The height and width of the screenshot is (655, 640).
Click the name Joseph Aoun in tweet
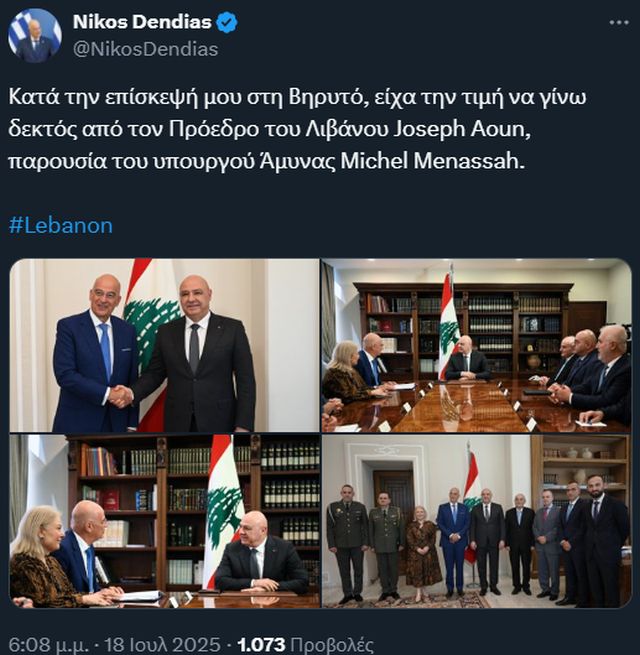tap(462, 129)
